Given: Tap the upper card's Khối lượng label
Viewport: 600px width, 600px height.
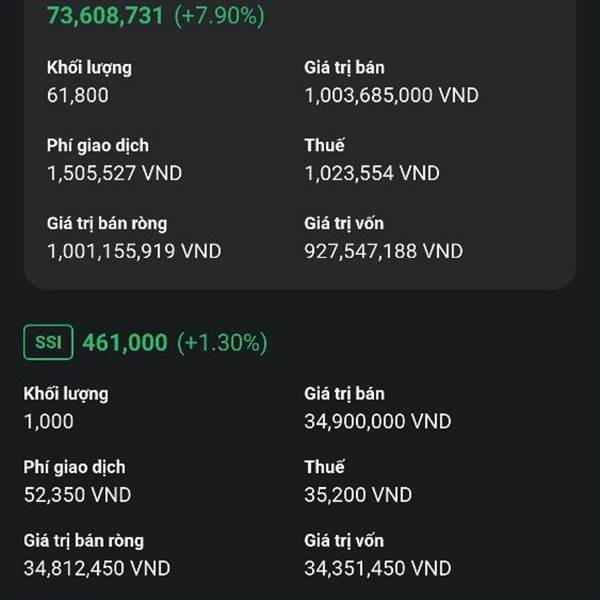Looking at the screenshot, I should (90, 68).
